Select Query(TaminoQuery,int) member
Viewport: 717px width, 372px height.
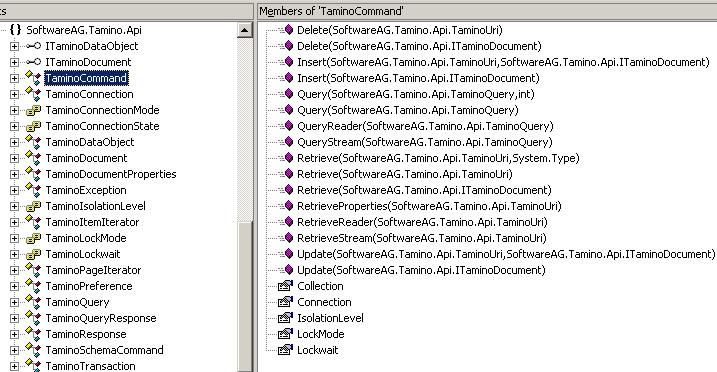pos(416,94)
